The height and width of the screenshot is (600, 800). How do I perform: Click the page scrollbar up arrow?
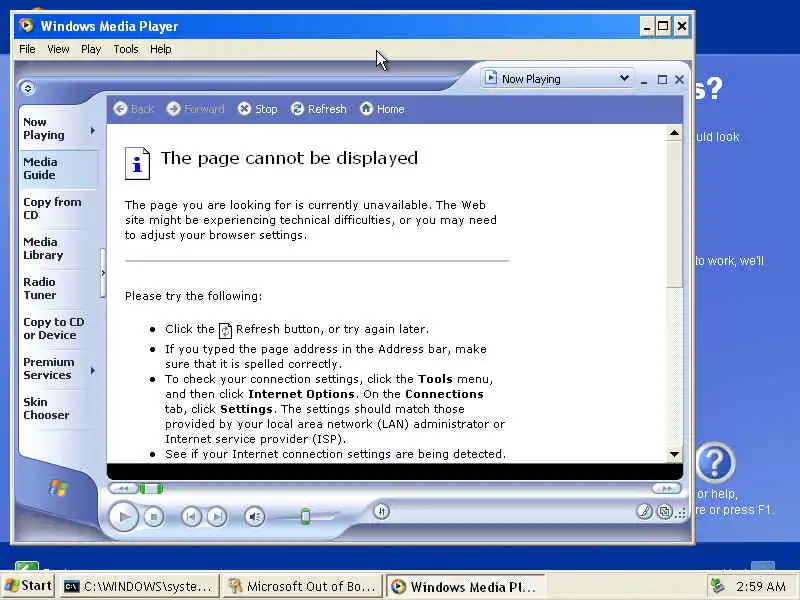point(674,133)
